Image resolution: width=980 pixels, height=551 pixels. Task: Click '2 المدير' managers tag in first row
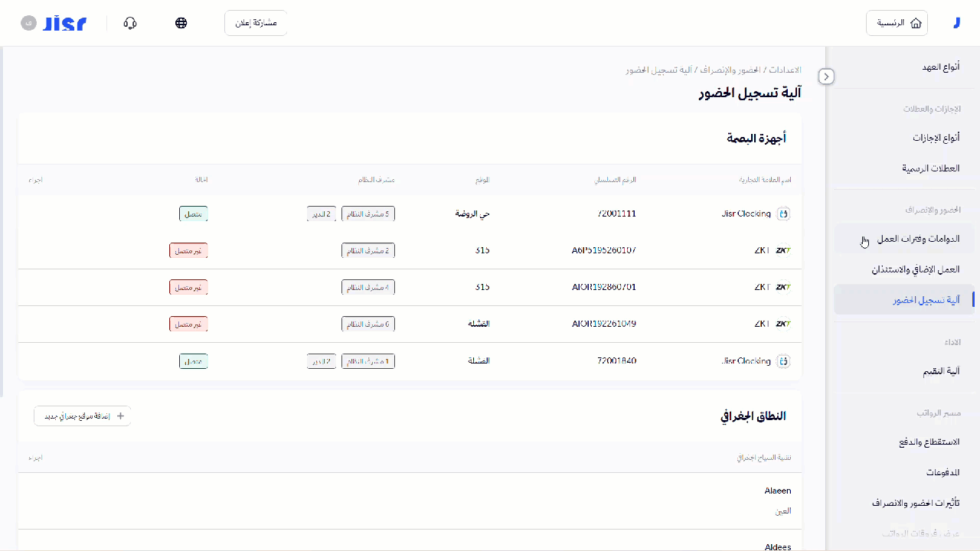(322, 214)
